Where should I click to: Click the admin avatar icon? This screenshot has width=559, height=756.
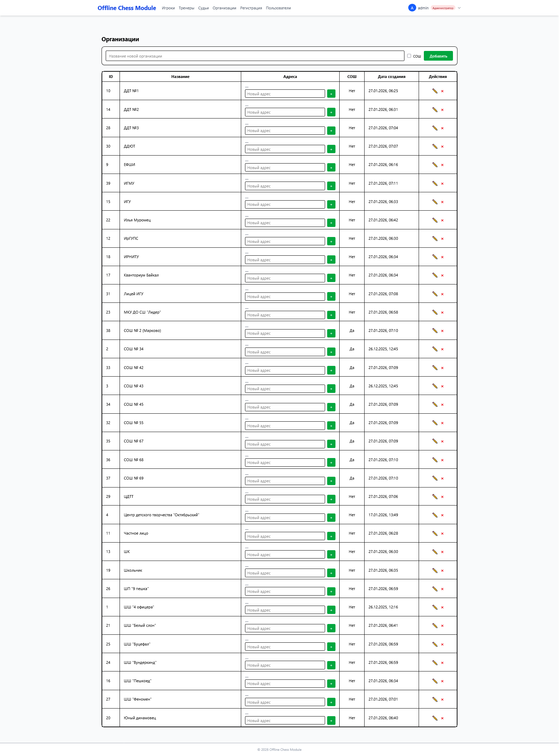pos(412,8)
